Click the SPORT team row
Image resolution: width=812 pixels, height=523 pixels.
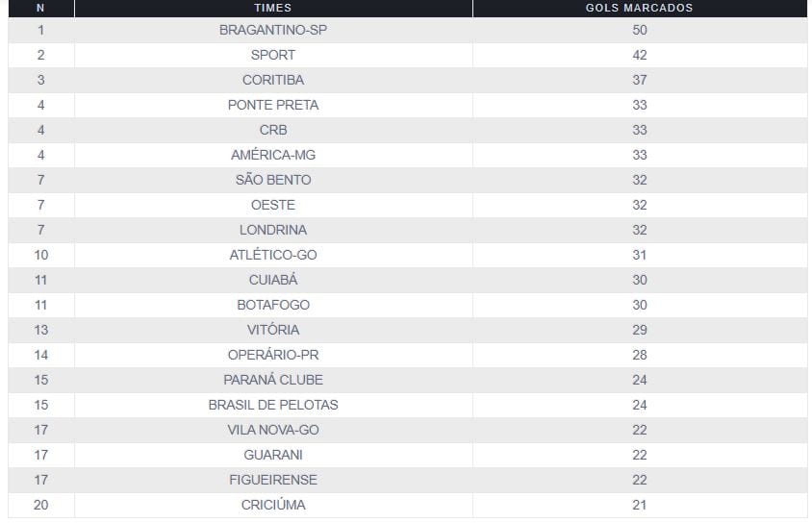tap(273, 55)
